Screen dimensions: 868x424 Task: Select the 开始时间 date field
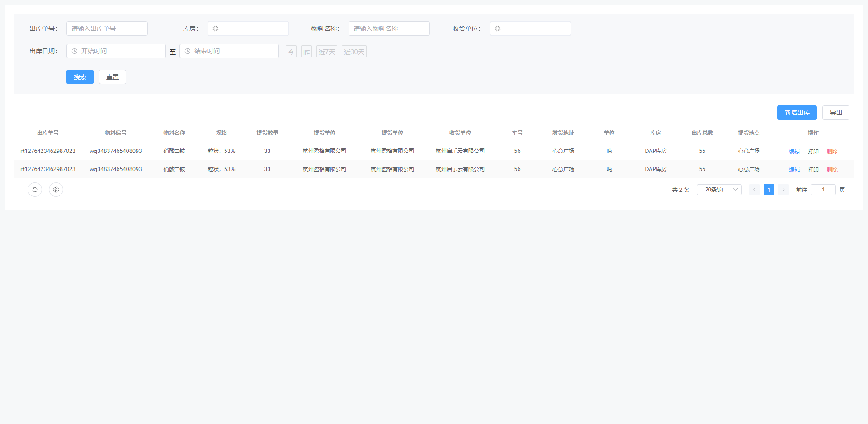116,51
